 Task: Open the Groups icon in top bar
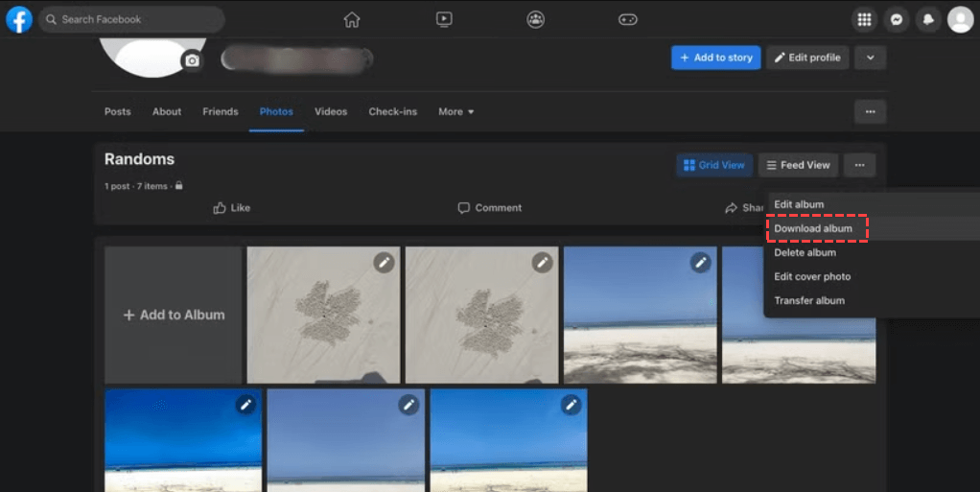pyautogui.click(x=536, y=19)
